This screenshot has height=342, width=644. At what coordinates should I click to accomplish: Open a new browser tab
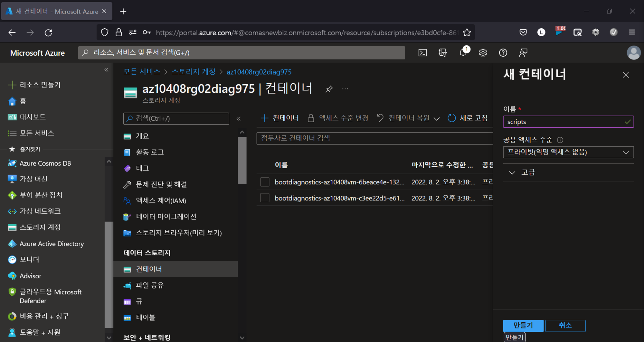123,12
